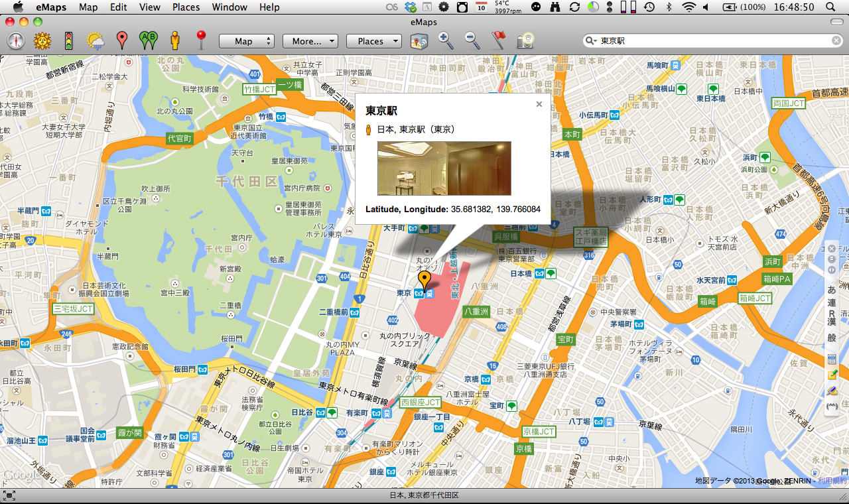Click the 利用規約 terms link
849x504 pixels.
[832, 481]
